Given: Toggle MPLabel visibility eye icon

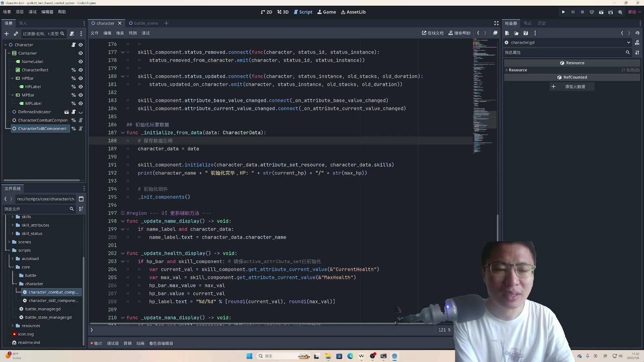Looking at the screenshot, I should [81, 104].
